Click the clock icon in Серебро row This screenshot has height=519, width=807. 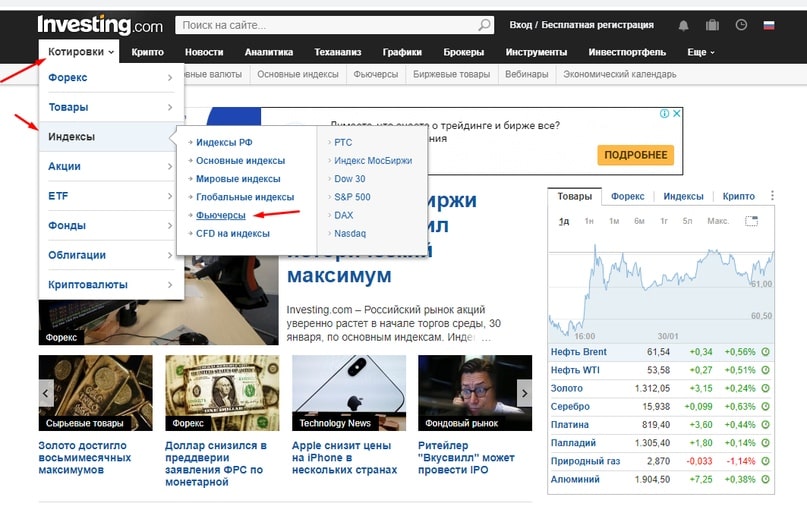tap(765, 406)
